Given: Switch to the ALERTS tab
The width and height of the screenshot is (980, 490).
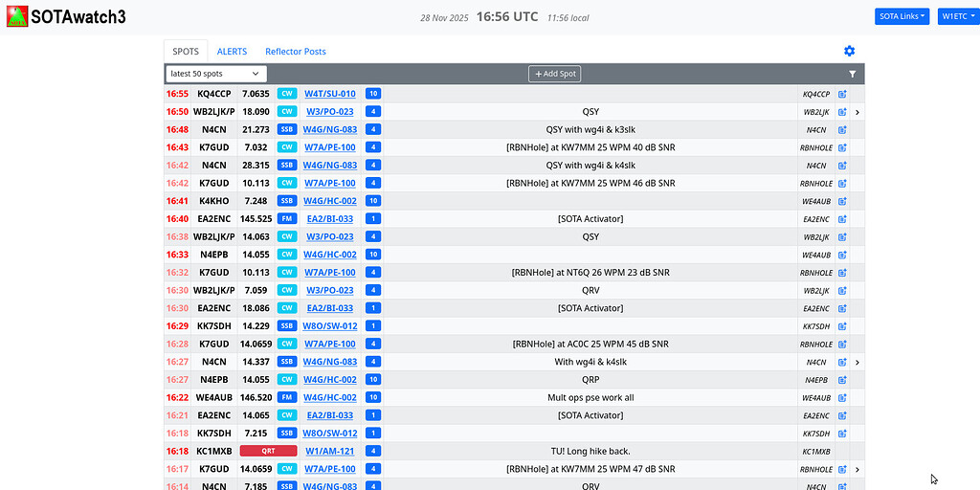Looking at the screenshot, I should 232,52.
